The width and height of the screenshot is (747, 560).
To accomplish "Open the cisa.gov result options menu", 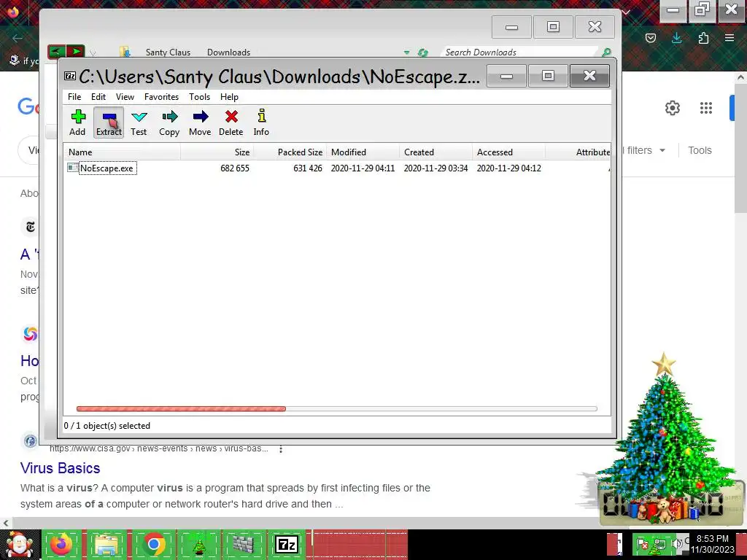I will click(281, 449).
